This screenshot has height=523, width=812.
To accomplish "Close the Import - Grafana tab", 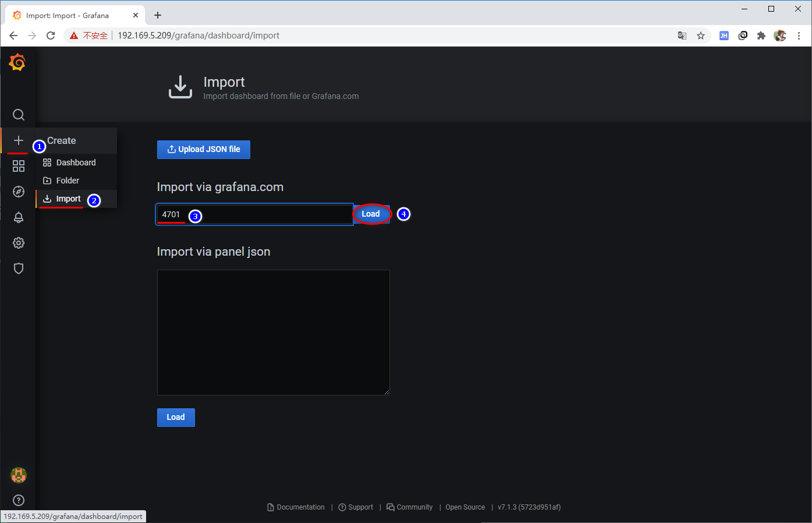I will [x=135, y=15].
